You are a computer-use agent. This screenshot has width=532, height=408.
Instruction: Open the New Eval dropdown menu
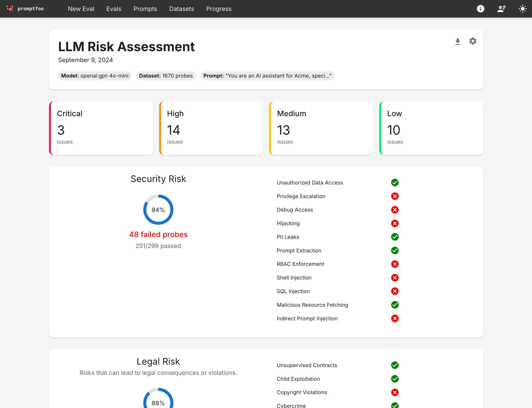coord(81,9)
